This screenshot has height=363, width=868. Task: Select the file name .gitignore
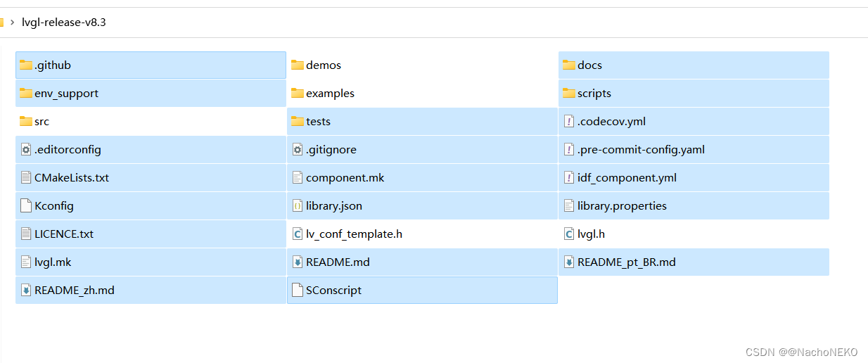pos(331,149)
